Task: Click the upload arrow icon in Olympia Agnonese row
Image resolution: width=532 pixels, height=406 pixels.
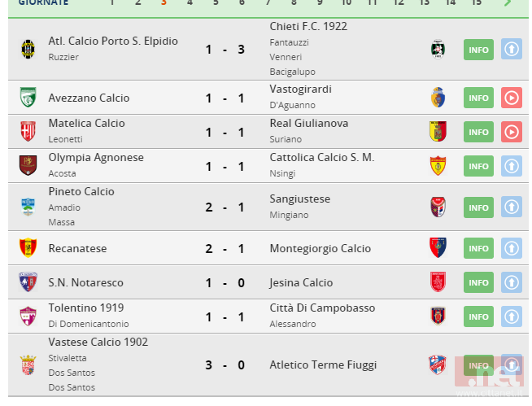Action: pos(511,166)
